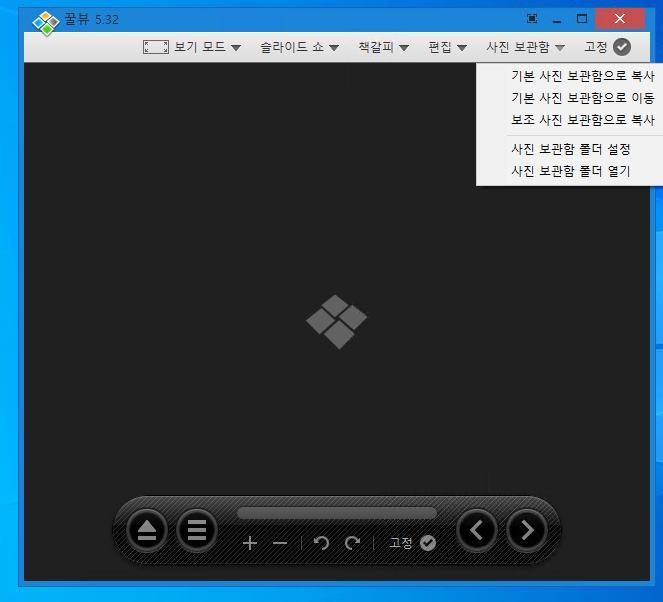The height and width of the screenshot is (602, 663).
Task: Rotate image clockwise icon
Action: pyautogui.click(x=352, y=543)
